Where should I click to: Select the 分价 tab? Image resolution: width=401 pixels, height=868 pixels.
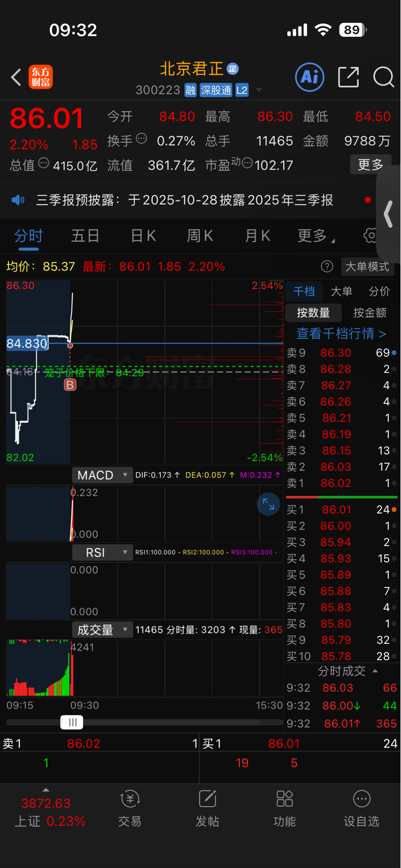[x=379, y=291]
